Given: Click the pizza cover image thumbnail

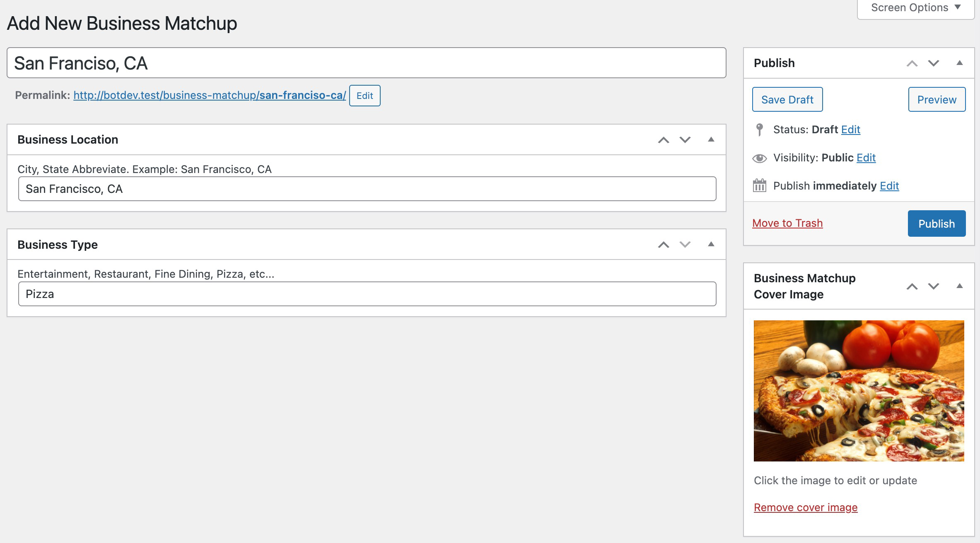Looking at the screenshot, I should pyautogui.click(x=859, y=391).
